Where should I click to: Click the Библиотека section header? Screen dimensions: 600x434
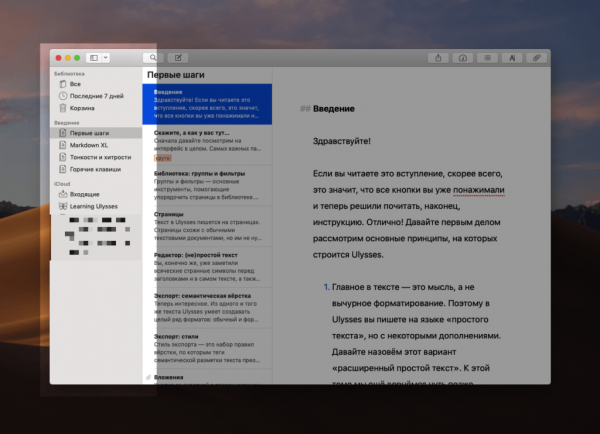click(x=69, y=74)
